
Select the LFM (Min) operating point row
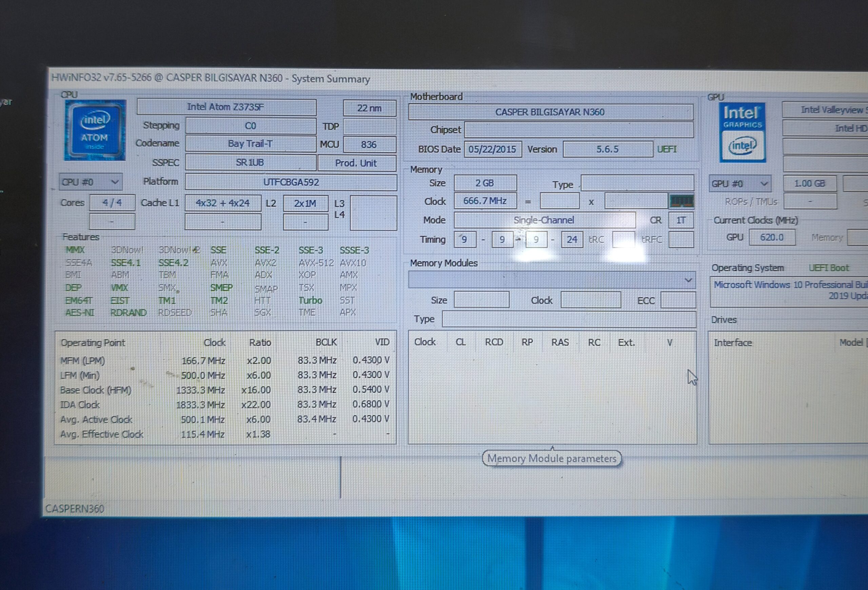pyautogui.click(x=225, y=375)
